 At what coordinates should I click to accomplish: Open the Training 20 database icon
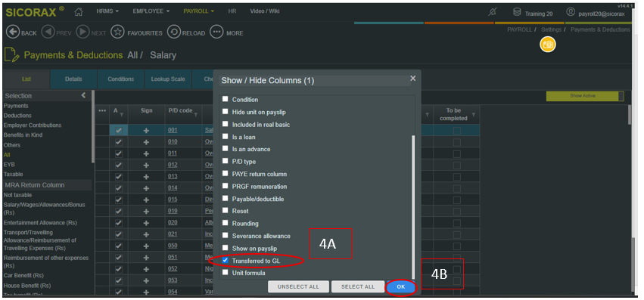point(517,12)
